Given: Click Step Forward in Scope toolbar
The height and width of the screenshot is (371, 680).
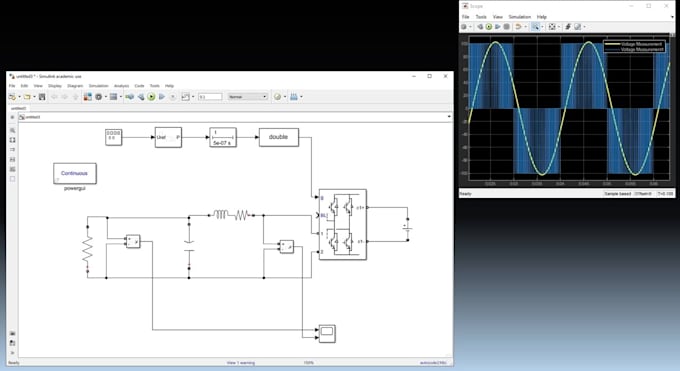Looking at the screenshot, I should pyautogui.click(x=498, y=26).
